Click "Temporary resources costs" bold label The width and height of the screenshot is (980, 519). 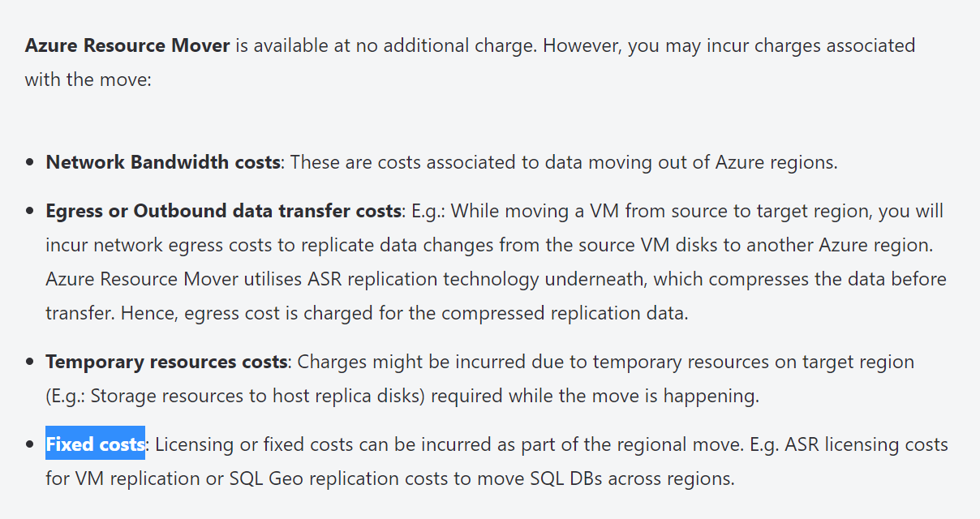click(166, 362)
